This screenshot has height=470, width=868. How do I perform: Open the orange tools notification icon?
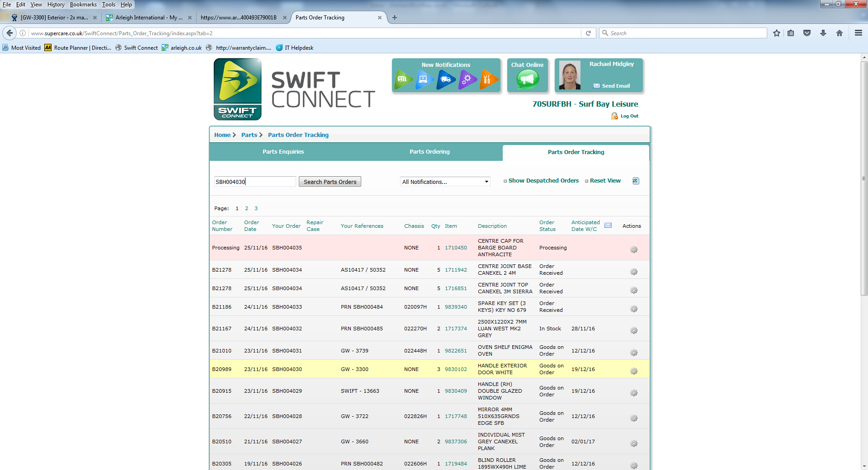pyautogui.click(x=487, y=80)
